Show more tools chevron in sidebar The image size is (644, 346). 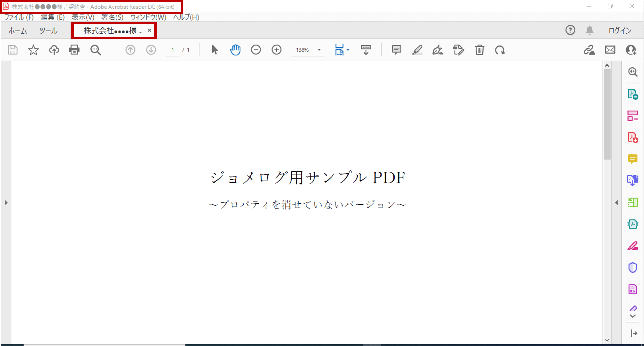[633, 316]
